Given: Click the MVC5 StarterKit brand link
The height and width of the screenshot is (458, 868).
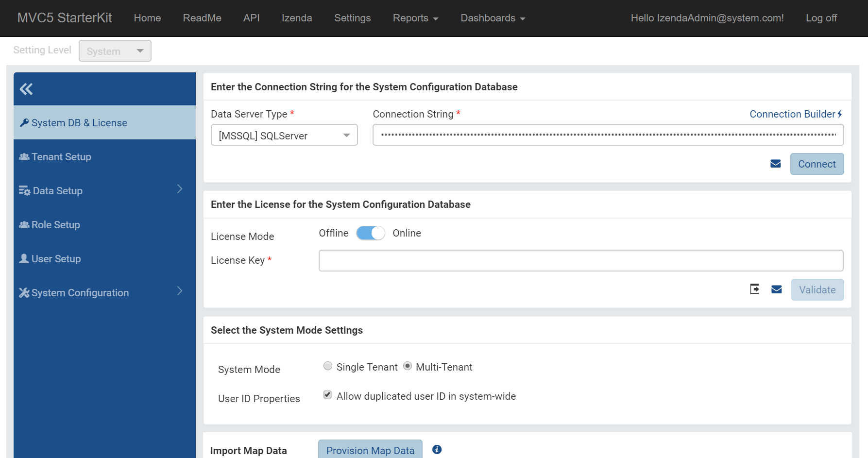Looking at the screenshot, I should coord(65,18).
